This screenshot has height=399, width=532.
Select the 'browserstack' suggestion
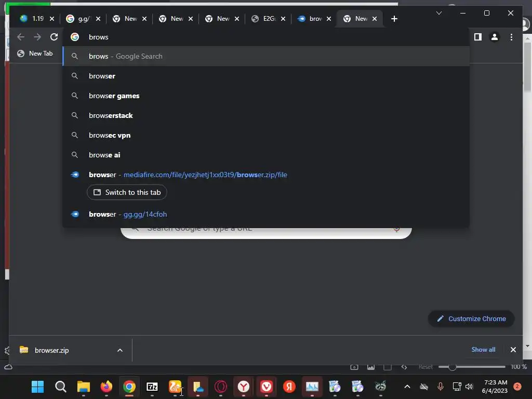point(266,115)
